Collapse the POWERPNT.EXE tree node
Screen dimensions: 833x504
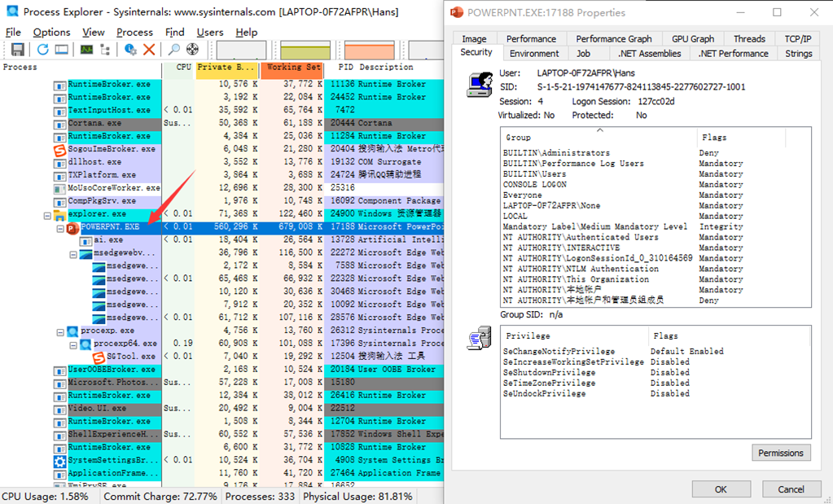click(60, 228)
